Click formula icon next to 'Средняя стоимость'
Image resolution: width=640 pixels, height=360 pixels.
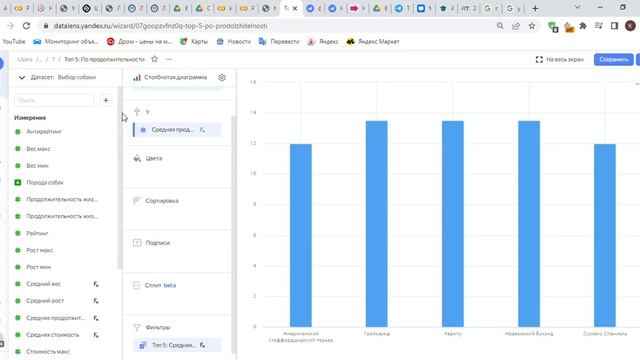(x=96, y=335)
